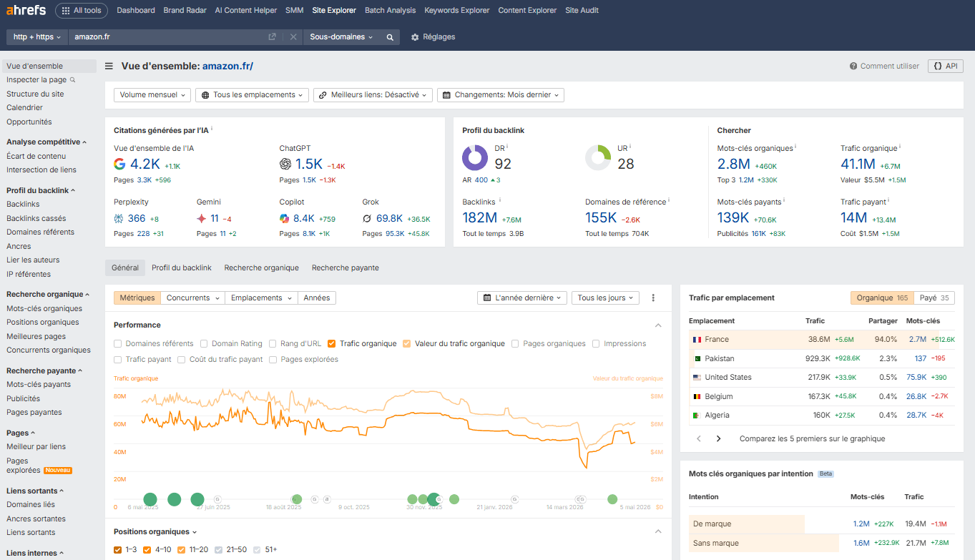Click the ChatGPT logo icon
The width and height of the screenshot is (975, 560).
(x=285, y=164)
